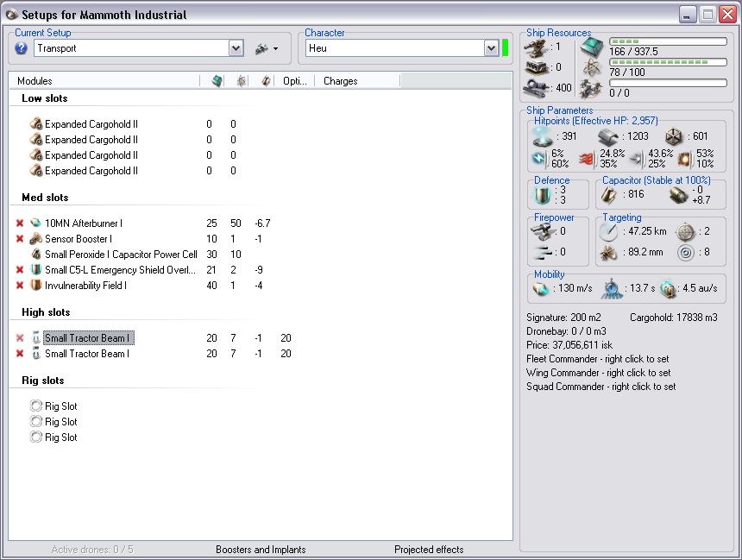Click the Emergency Shield Overload module icon
Screen dimensions: 742x560
pyautogui.click(x=36, y=270)
